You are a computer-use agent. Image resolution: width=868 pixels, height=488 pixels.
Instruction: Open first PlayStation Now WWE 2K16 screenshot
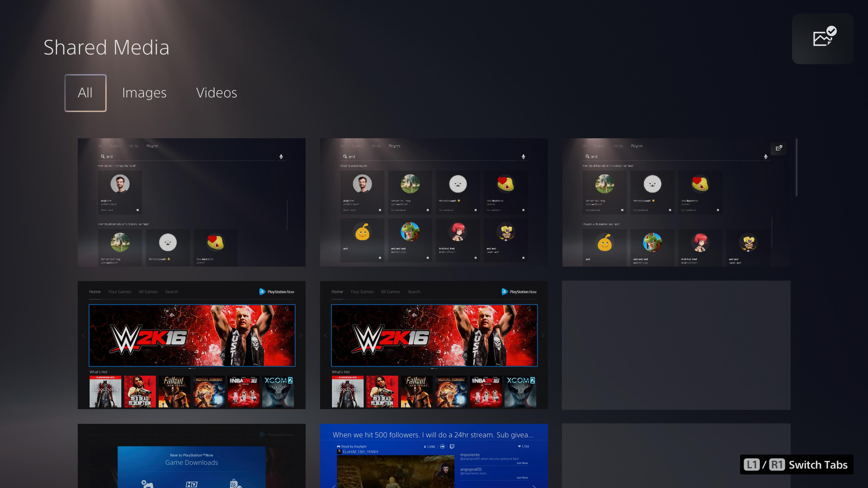click(x=192, y=345)
